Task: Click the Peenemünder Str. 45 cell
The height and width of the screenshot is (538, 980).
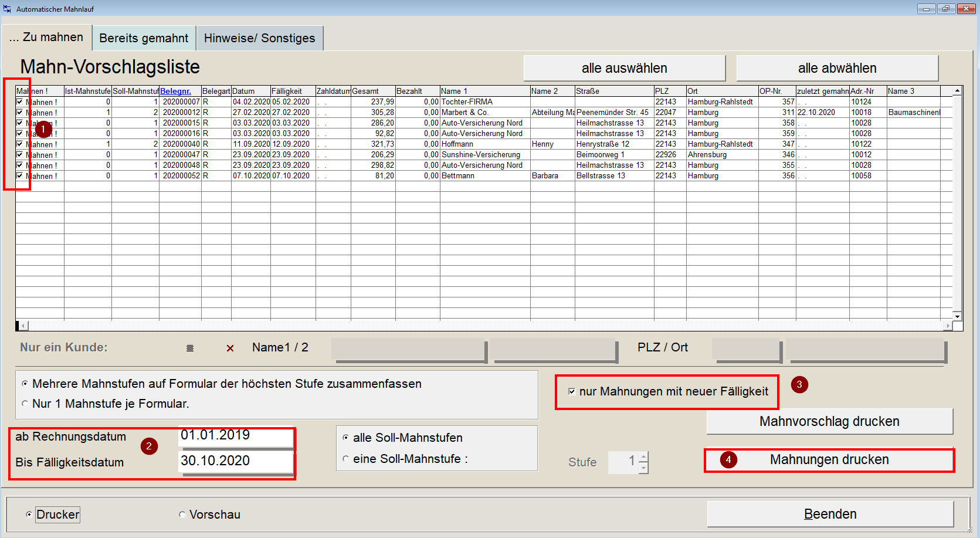Action: click(615, 113)
